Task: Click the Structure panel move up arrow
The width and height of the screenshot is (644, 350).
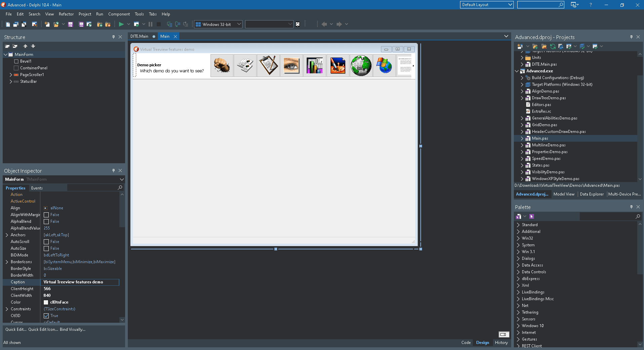Action: tap(25, 46)
